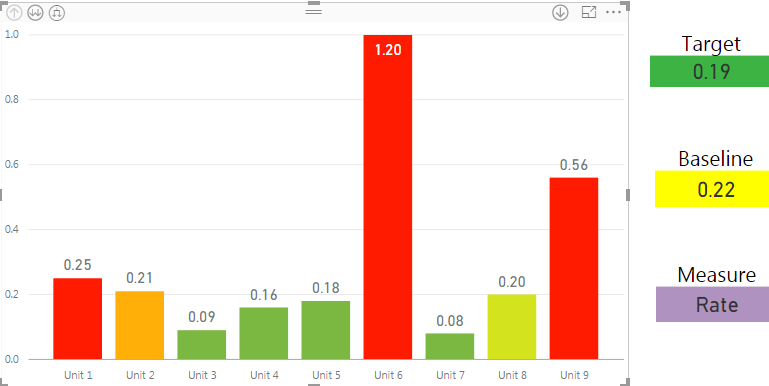Click the Unit 2 axis label
Image resolution: width=769 pixels, height=386 pixels.
click(140, 375)
